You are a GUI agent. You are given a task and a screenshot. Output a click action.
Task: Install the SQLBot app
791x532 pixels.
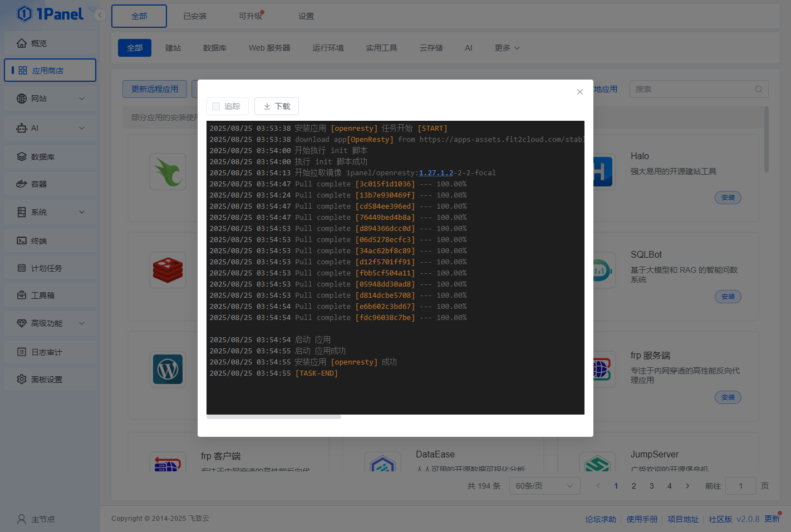(728, 297)
